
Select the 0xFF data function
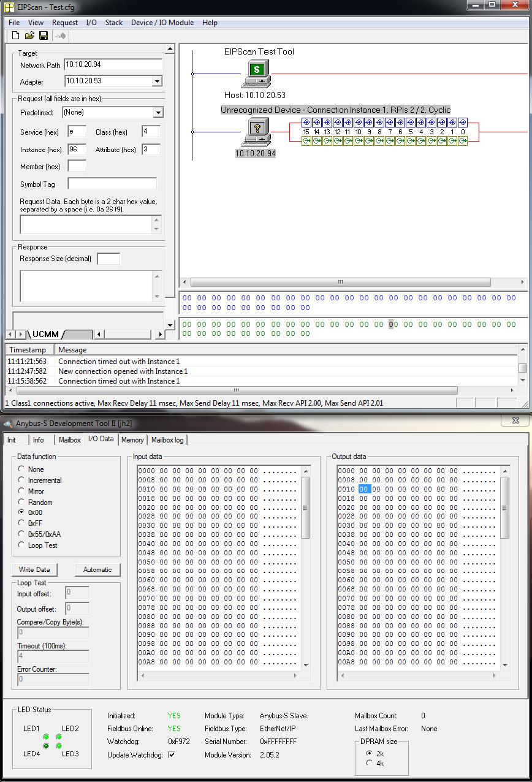click(21, 523)
